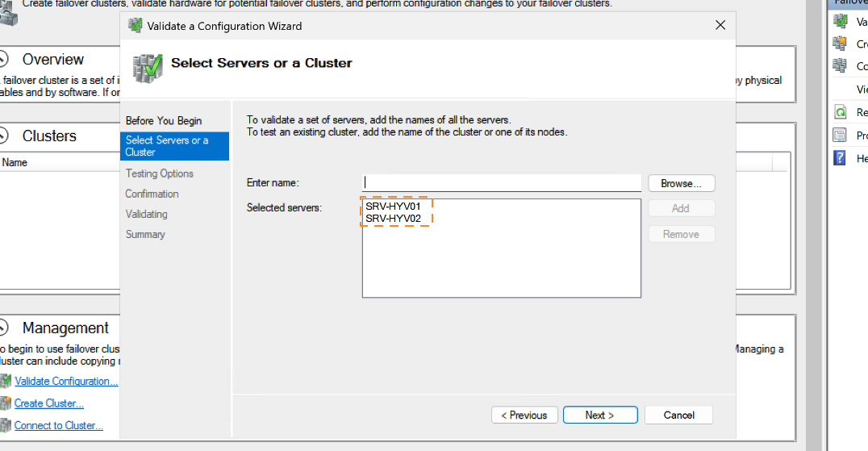The image size is (868, 451).
Task: Click the Properties icon in Actions pane
Action: pyautogui.click(x=841, y=135)
